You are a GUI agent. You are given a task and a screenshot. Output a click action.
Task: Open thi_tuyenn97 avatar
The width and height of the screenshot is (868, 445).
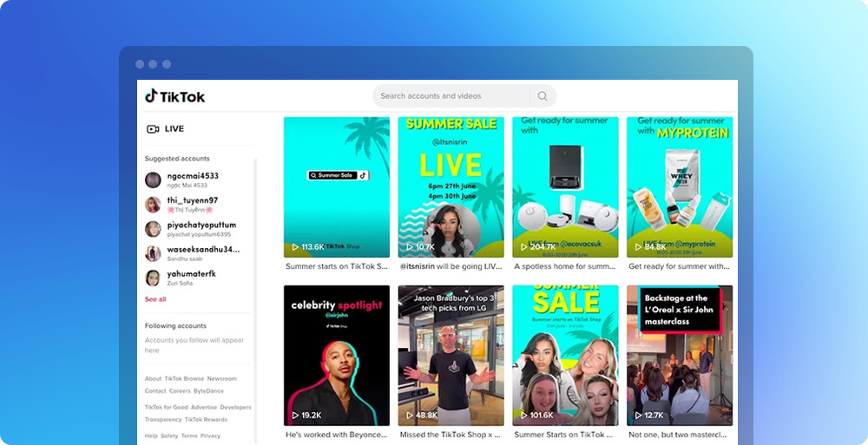(x=153, y=204)
